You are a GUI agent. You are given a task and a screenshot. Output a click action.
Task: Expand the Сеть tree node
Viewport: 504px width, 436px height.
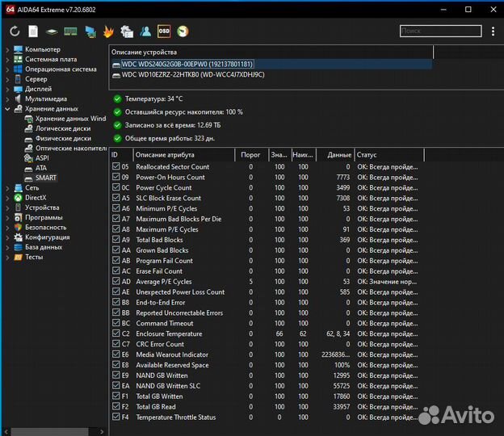pos(7,187)
